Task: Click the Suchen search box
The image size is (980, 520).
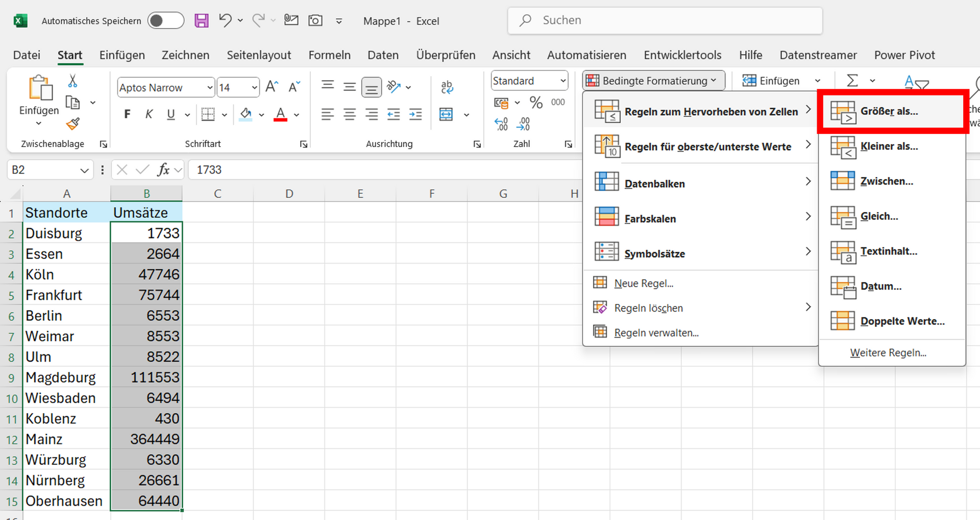Action: tap(665, 20)
